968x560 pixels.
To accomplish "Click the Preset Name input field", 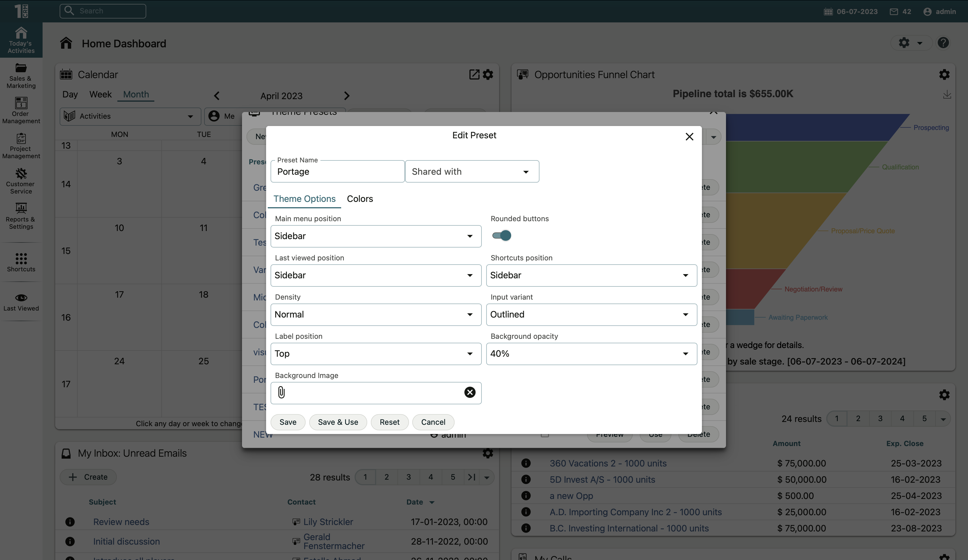I will click(337, 172).
